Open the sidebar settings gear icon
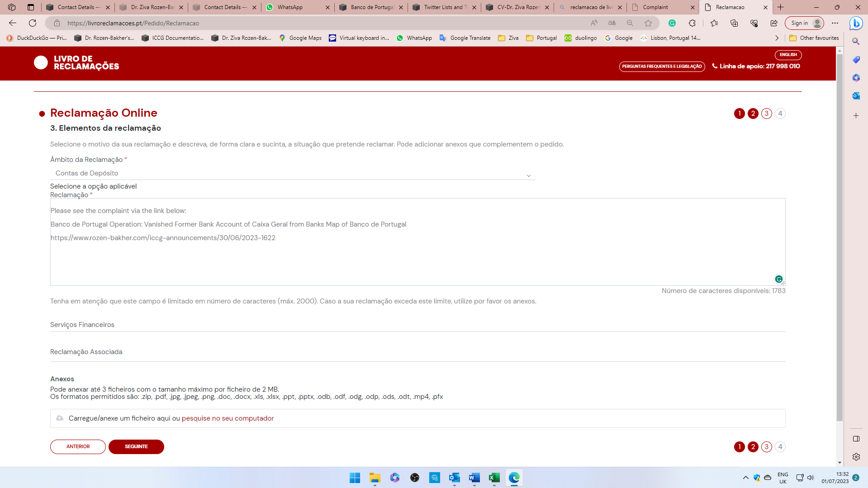 [856, 457]
